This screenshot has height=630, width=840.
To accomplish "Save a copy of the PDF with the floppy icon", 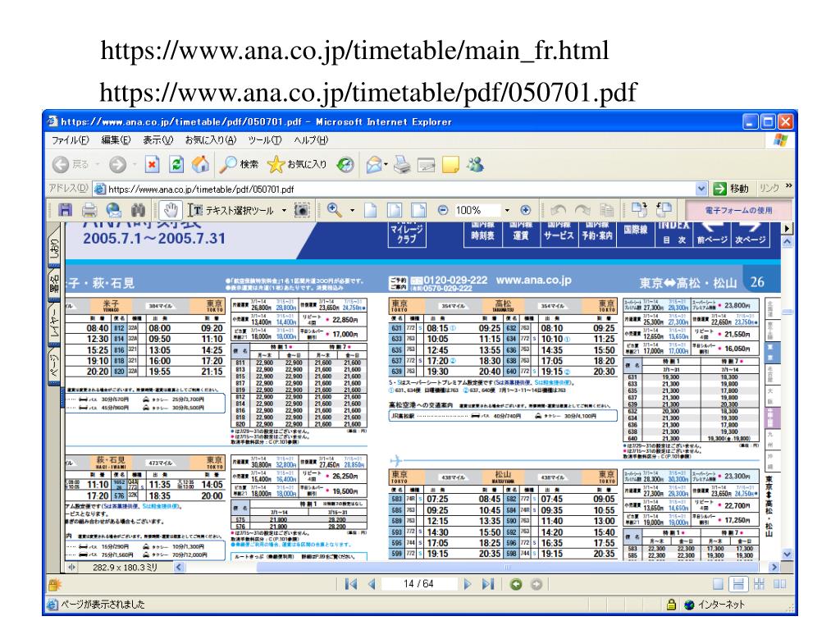I will pyautogui.click(x=66, y=210).
